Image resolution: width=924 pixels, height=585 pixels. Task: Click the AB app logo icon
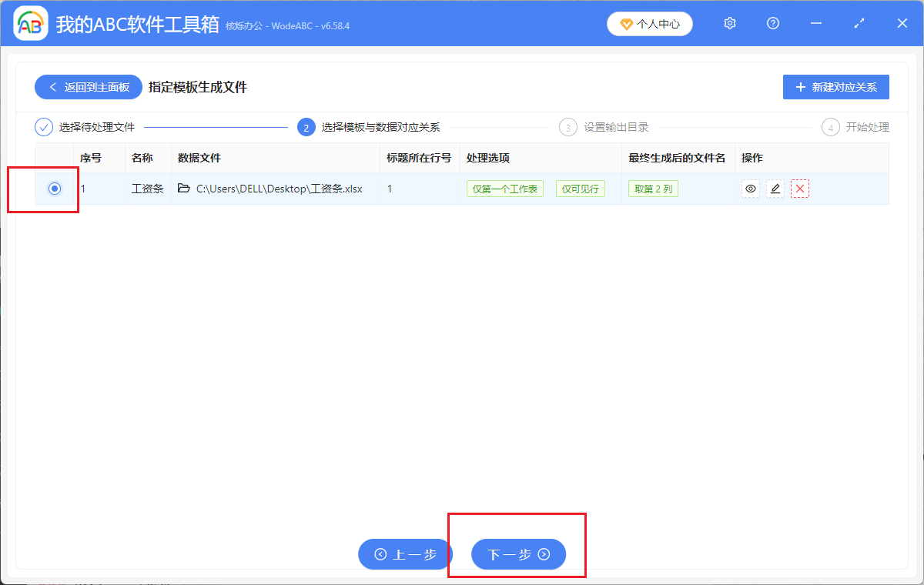pyautogui.click(x=29, y=23)
